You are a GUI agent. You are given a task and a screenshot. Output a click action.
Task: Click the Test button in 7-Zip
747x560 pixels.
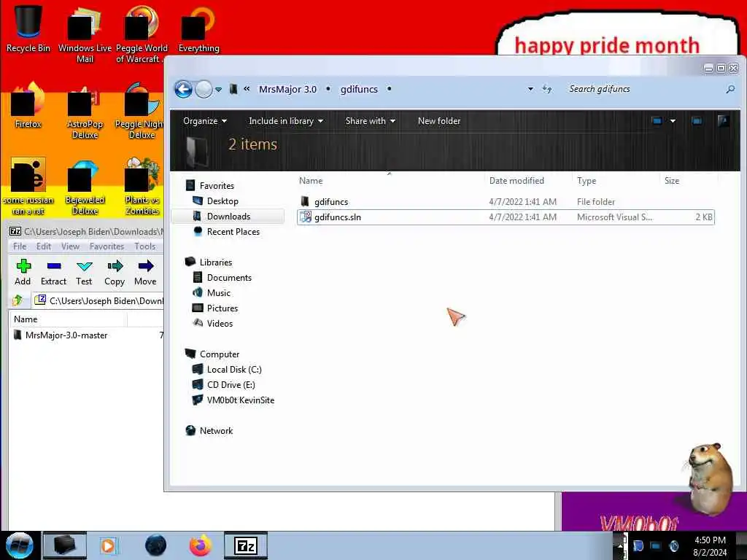click(84, 273)
